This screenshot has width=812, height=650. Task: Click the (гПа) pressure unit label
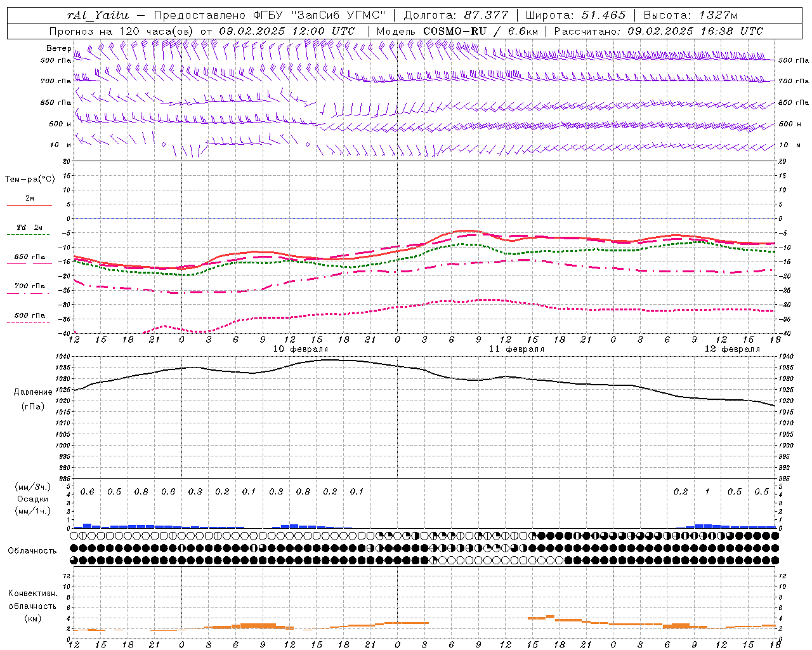[33, 407]
